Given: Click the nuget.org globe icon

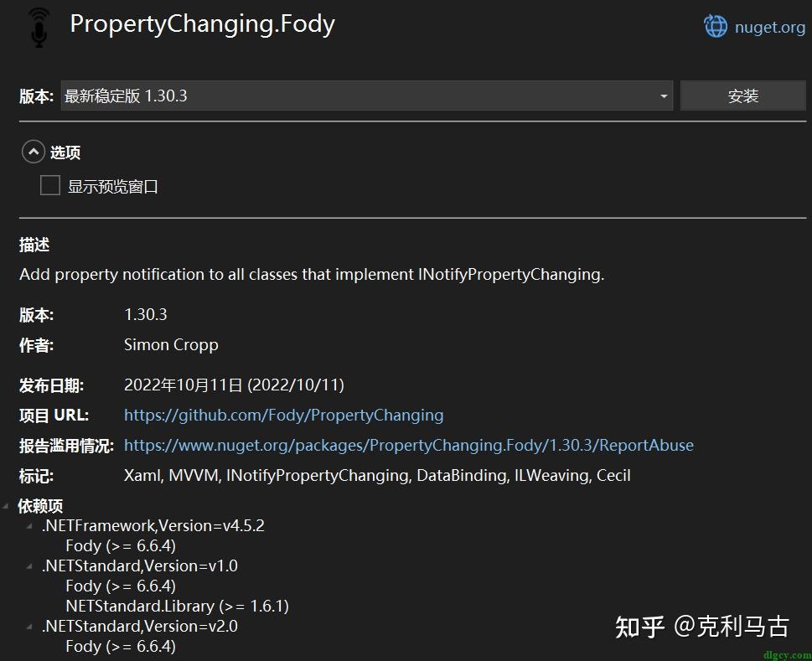Looking at the screenshot, I should [x=716, y=26].
